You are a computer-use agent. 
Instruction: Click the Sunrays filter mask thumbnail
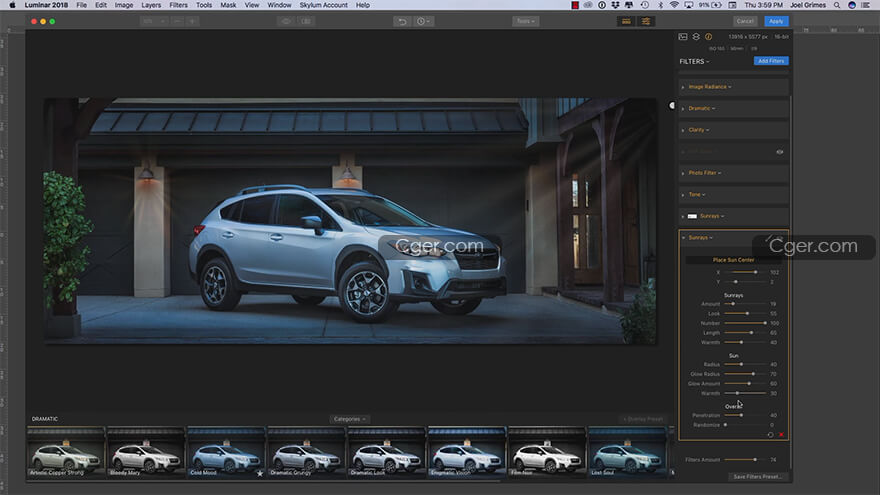coord(693,216)
